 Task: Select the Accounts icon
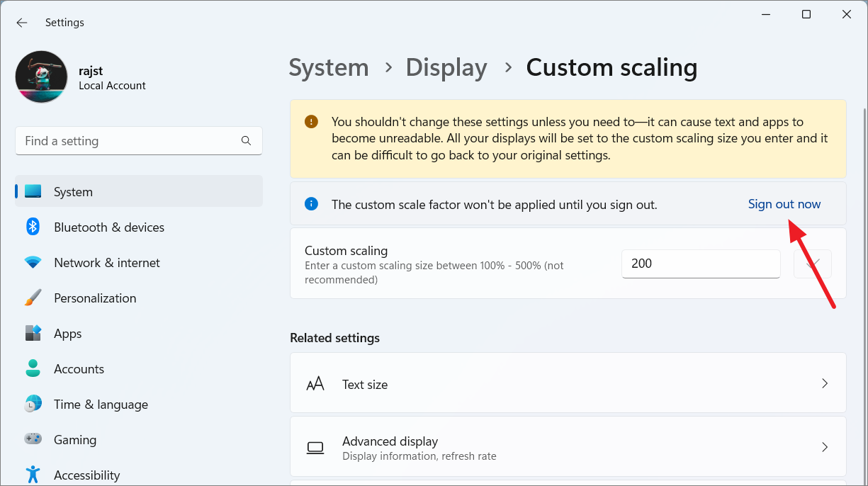pyautogui.click(x=33, y=368)
